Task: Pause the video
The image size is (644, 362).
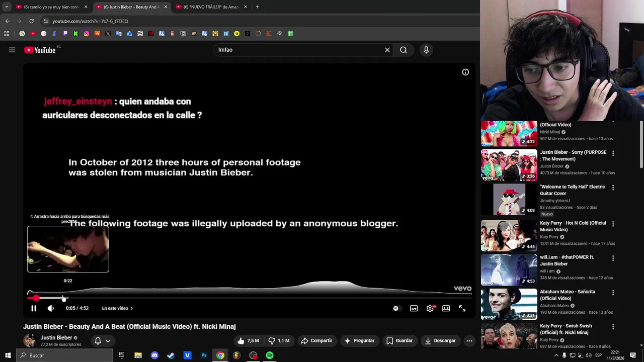Action: (34, 308)
